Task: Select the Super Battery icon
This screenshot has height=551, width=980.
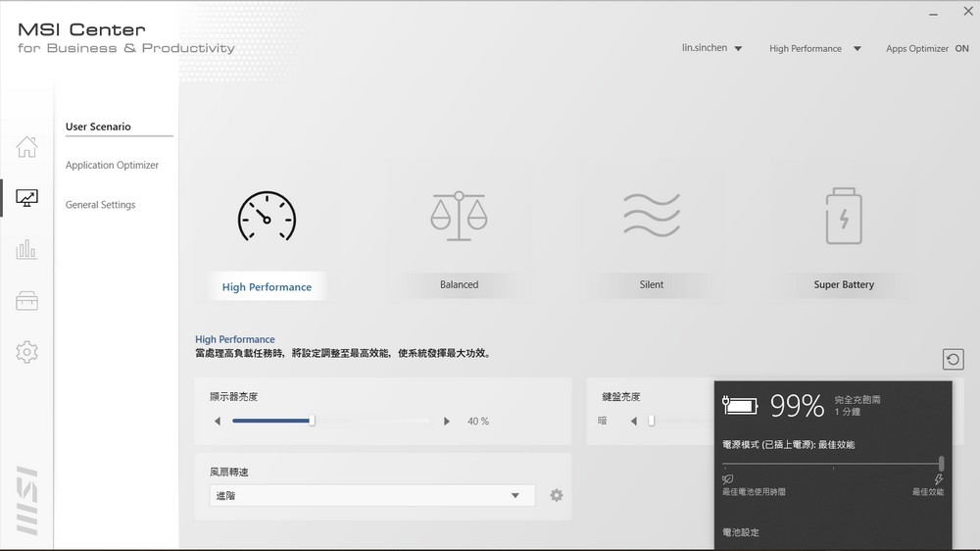Action: [844, 216]
